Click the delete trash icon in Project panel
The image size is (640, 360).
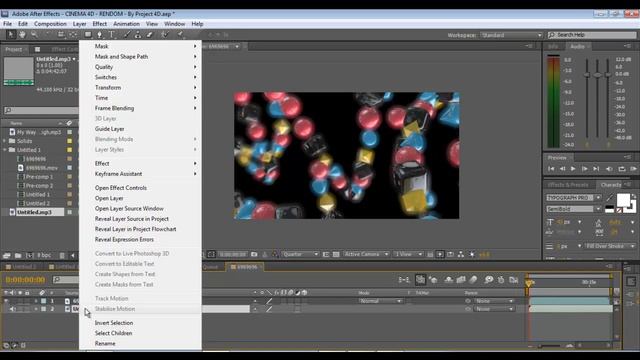pyautogui.click(x=62, y=256)
